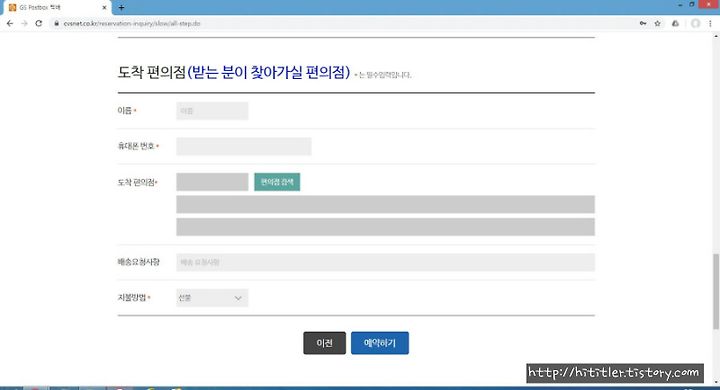Focus the 휴대폰 번호 input field
The height and width of the screenshot is (390, 720).
click(x=244, y=147)
